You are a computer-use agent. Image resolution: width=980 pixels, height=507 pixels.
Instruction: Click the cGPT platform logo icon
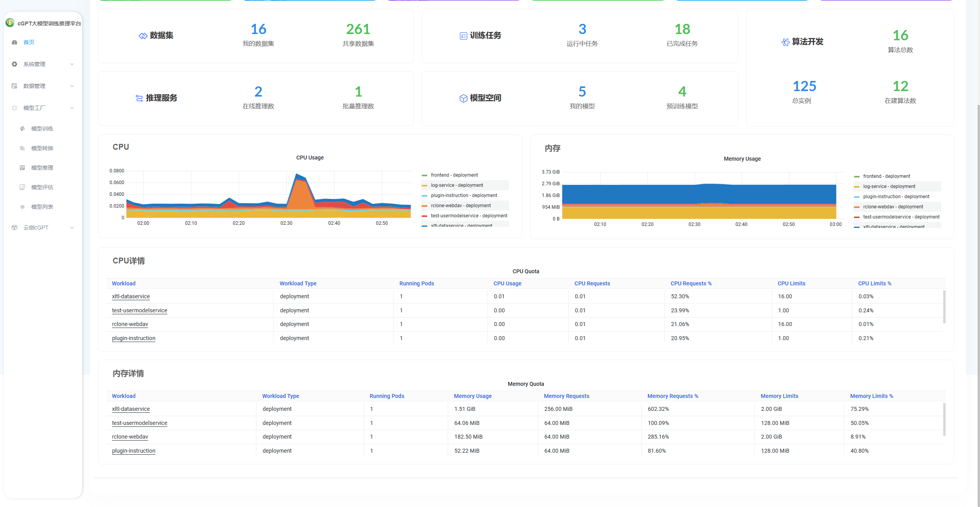click(10, 23)
